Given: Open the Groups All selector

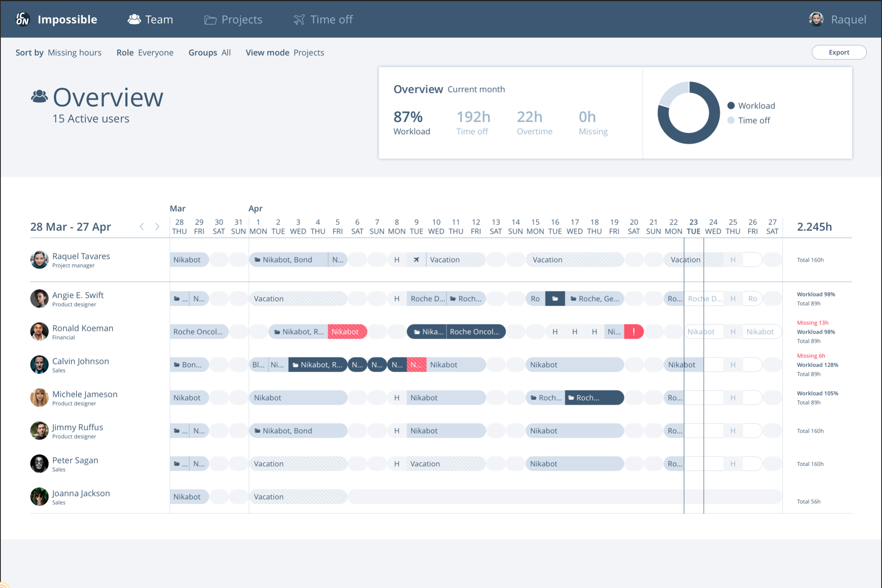Looking at the screenshot, I should 226,52.
